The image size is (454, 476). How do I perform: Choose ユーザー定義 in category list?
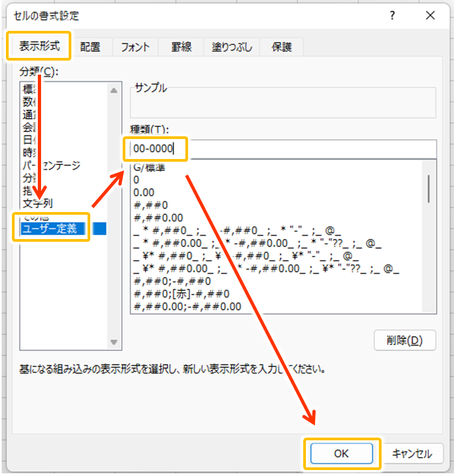49,229
